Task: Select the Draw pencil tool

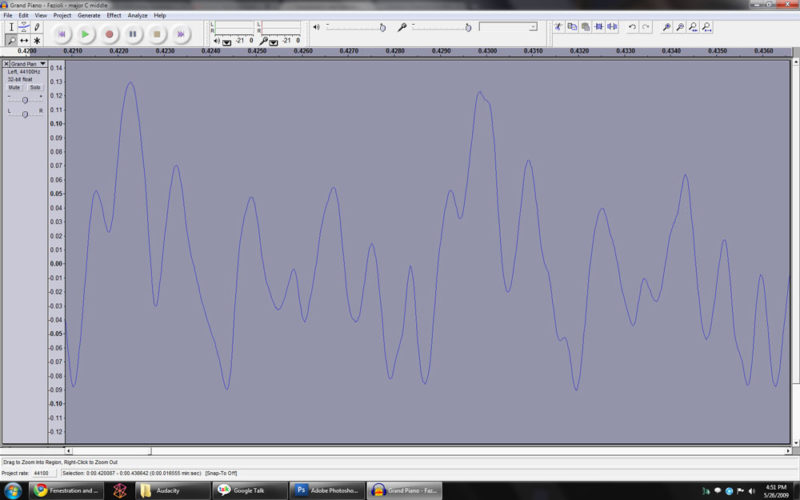Action: click(x=37, y=28)
